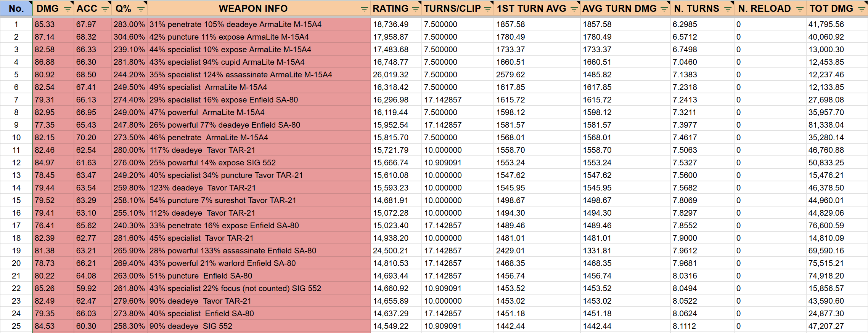Screen dimensions: 868x333
Task: Open the 1ST TURN AVG filter icon
Action: 574,9
